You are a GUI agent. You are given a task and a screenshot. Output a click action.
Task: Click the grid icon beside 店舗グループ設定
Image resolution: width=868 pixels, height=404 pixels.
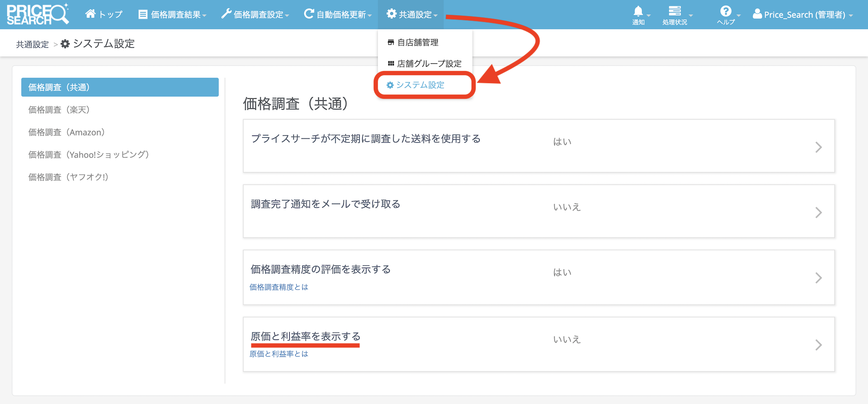[x=391, y=64]
